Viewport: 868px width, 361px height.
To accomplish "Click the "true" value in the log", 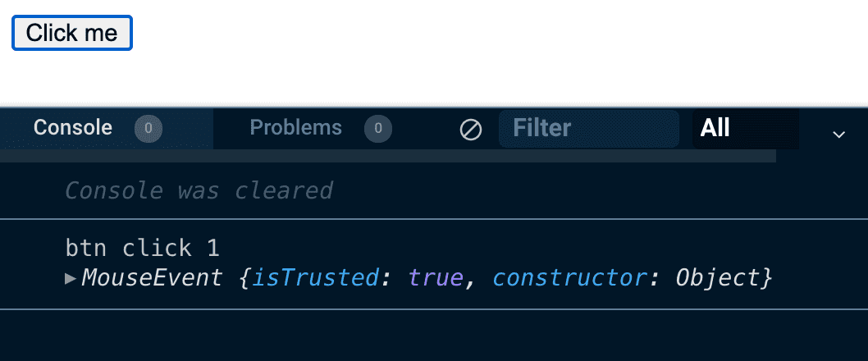I will [x=436, y=278].
